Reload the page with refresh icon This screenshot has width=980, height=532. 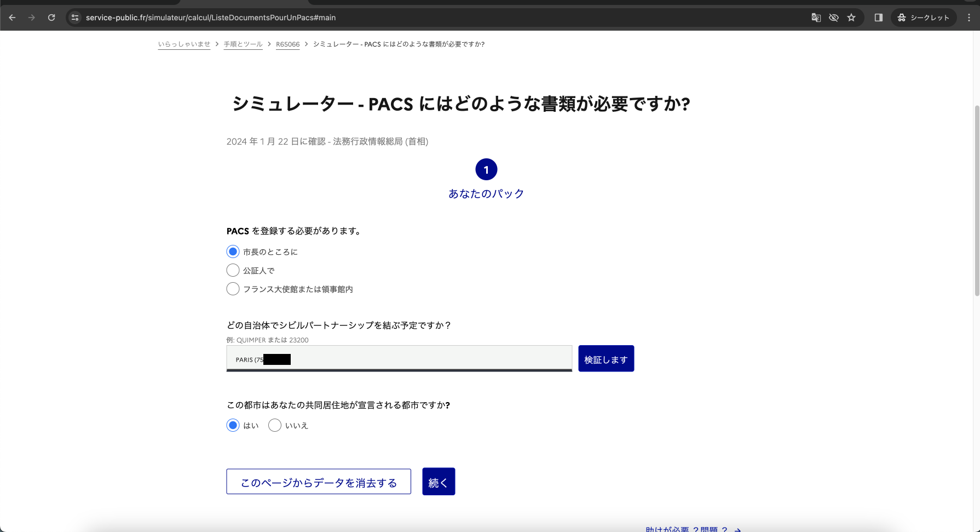[51, 18]
